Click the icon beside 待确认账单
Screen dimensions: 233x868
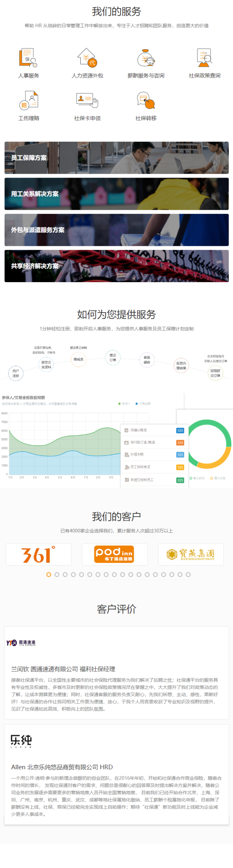pyautogui.click(x=127, y=430)
